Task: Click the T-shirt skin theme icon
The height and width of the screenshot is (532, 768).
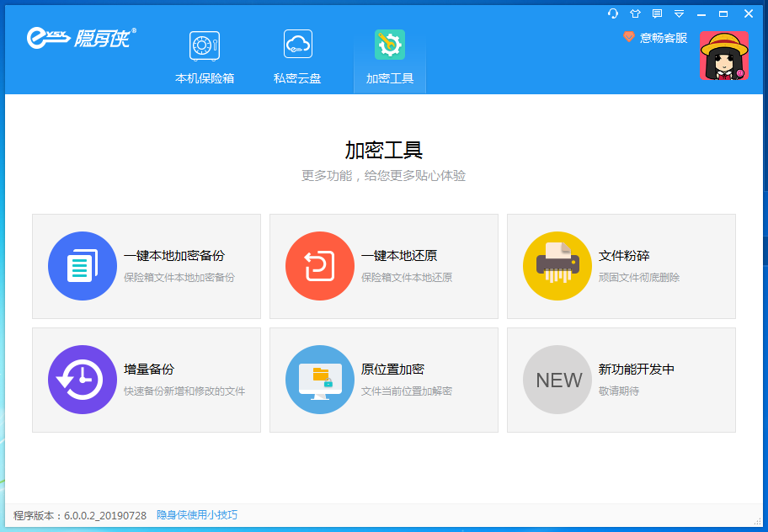Action: point(634,13)
